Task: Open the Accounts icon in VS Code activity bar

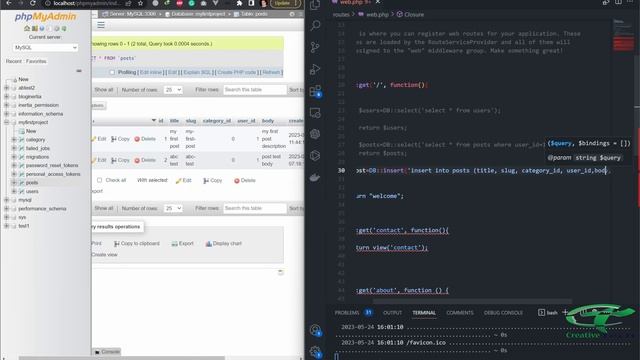Action: (315, 330)
